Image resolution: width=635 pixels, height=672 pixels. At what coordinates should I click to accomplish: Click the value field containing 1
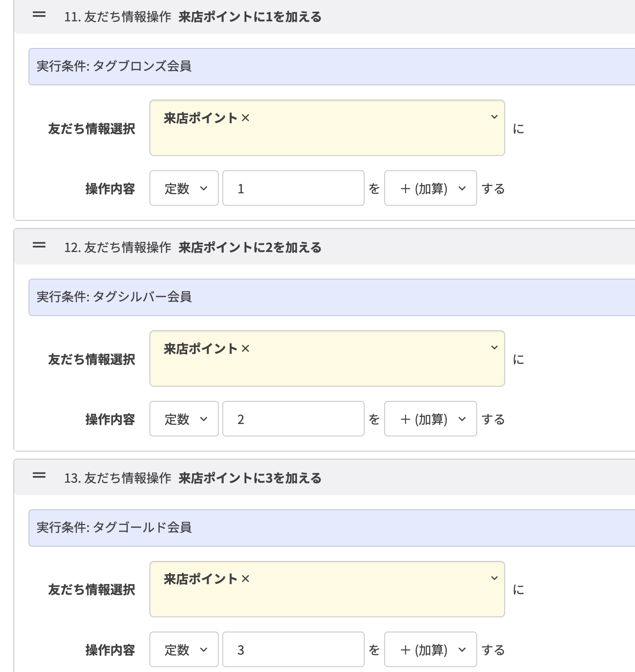tap(293, 188)
